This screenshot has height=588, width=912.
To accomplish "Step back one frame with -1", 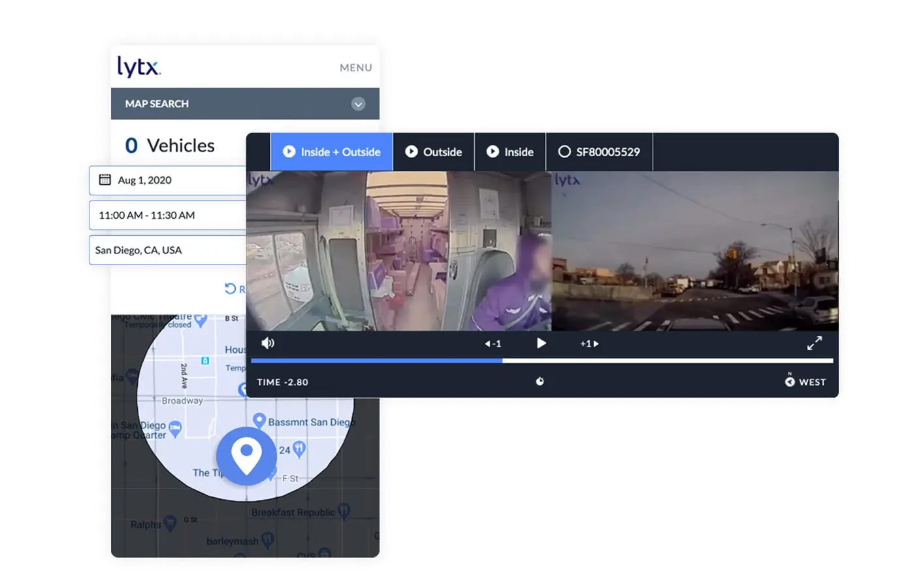I will pyautogui.click(x=493, y=344).
